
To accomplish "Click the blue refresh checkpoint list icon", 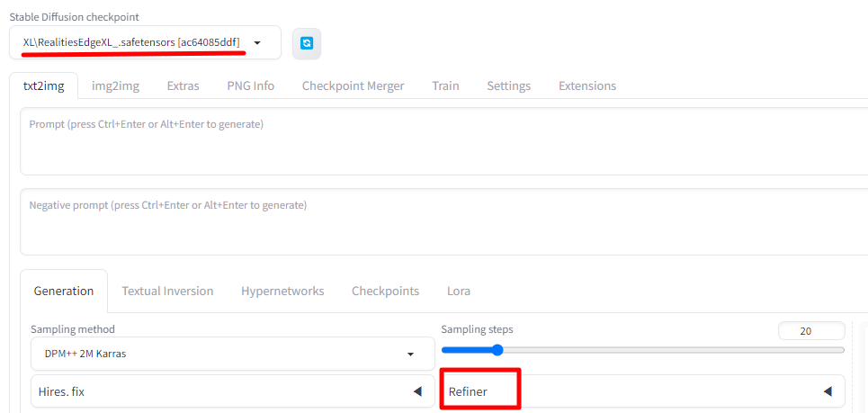I will click(307, 43).
